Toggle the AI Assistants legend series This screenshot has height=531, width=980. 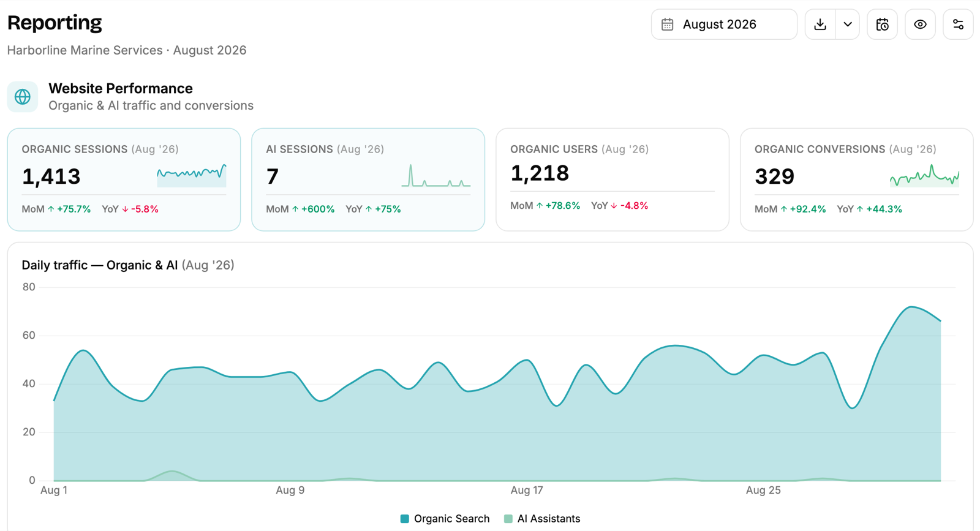542,519
